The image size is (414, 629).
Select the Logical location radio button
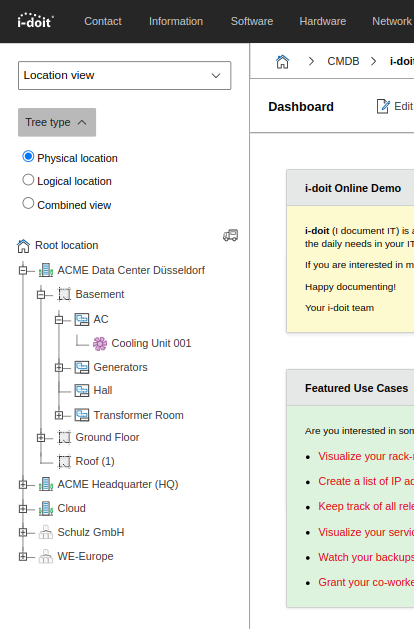click(28, 180)
